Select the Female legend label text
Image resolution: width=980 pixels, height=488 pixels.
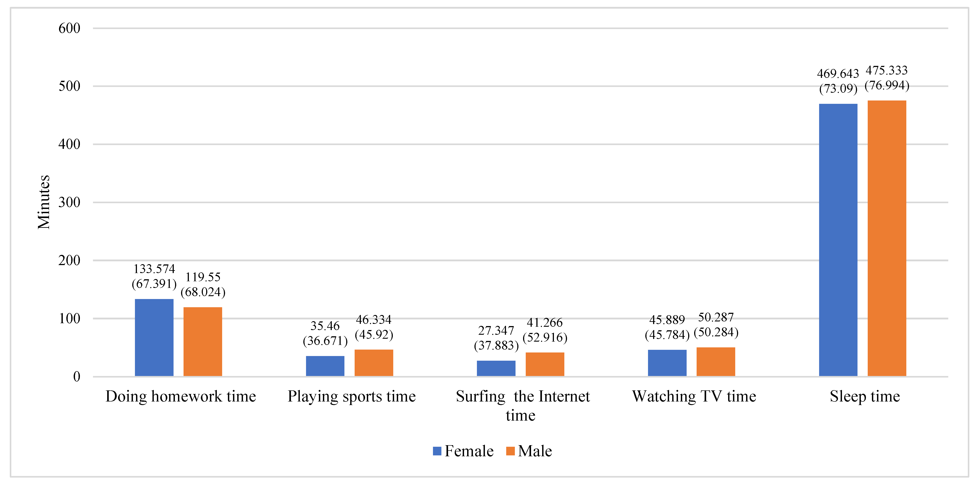pyautogui.click(x=469, y=451)
